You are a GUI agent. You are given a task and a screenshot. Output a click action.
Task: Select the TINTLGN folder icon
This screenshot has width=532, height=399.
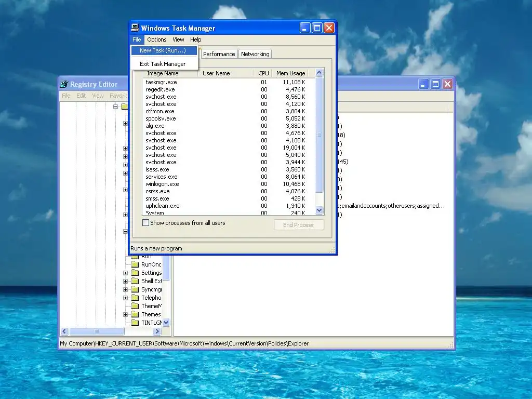(x=135, y=323)
